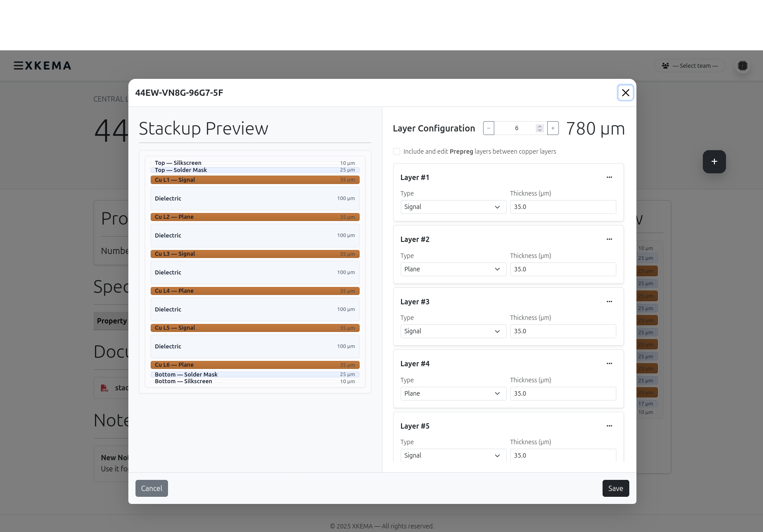Increase layer count with the plus button
The width and height of the screenshot is (763, 532).
553,128
